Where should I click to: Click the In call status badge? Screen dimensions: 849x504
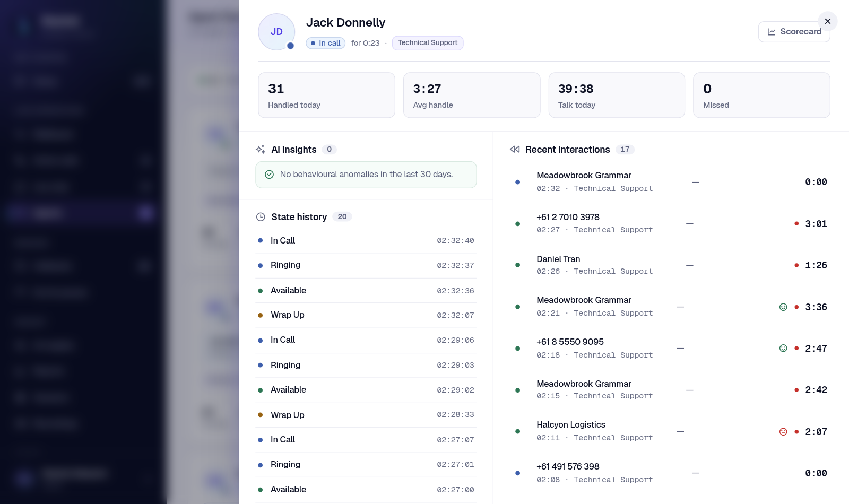pos(326,43)
